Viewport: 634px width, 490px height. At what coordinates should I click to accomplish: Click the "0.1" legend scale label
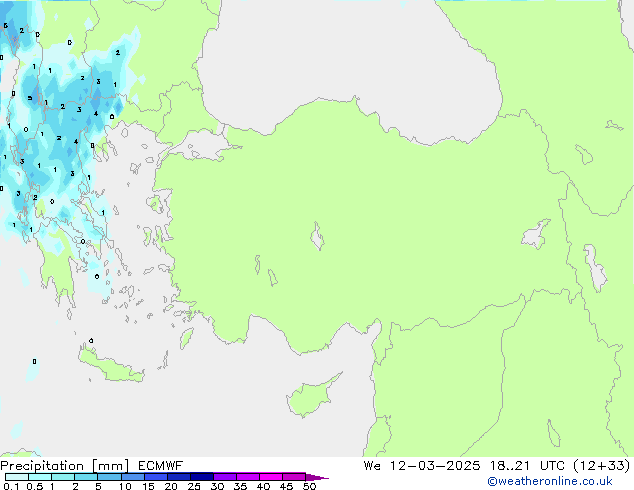[11, 486]
